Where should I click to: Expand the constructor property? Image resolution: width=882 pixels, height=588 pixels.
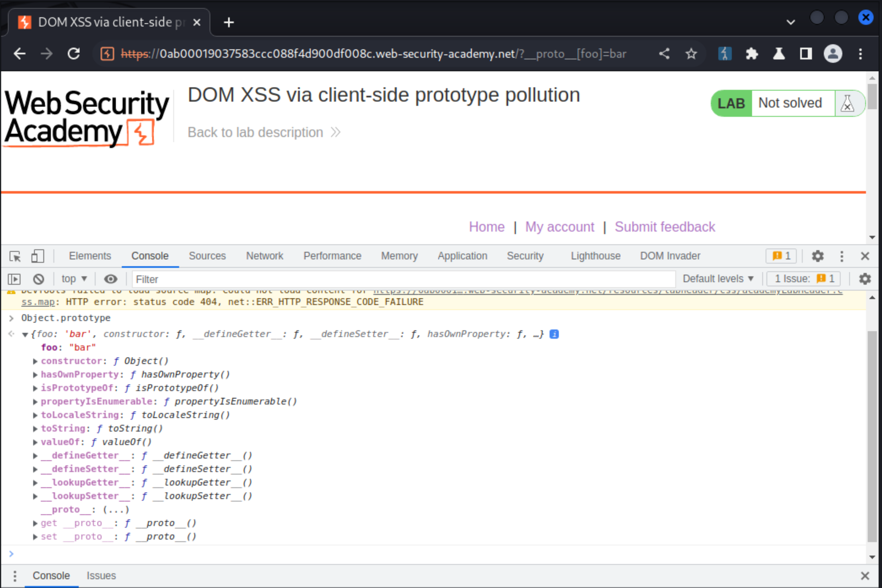tap(35, 361)
